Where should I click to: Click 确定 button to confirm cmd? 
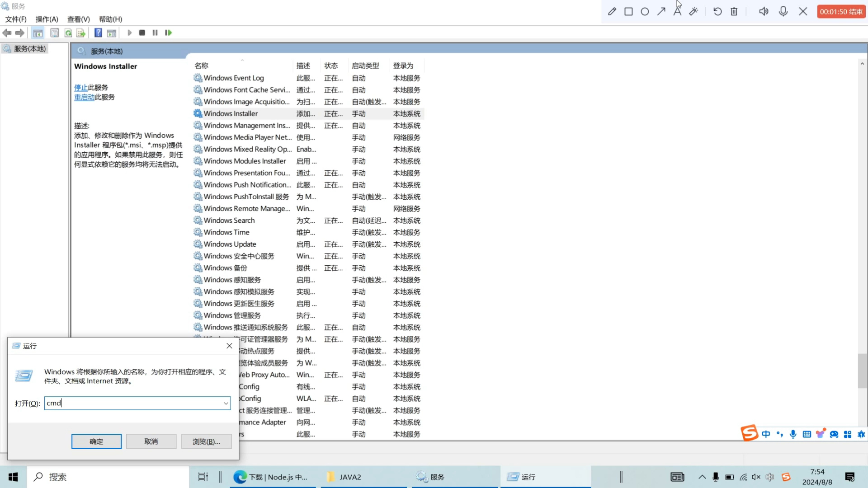point(96,441)
